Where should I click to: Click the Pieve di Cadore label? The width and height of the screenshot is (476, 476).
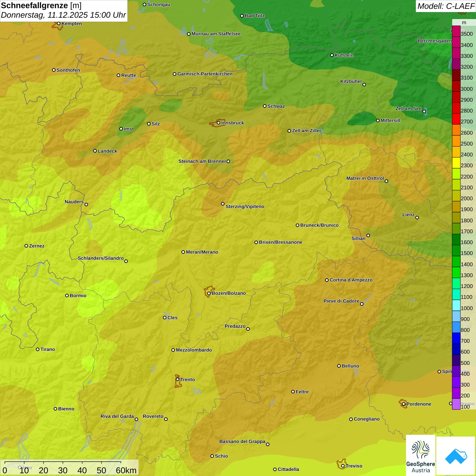(x=341, y=301)
